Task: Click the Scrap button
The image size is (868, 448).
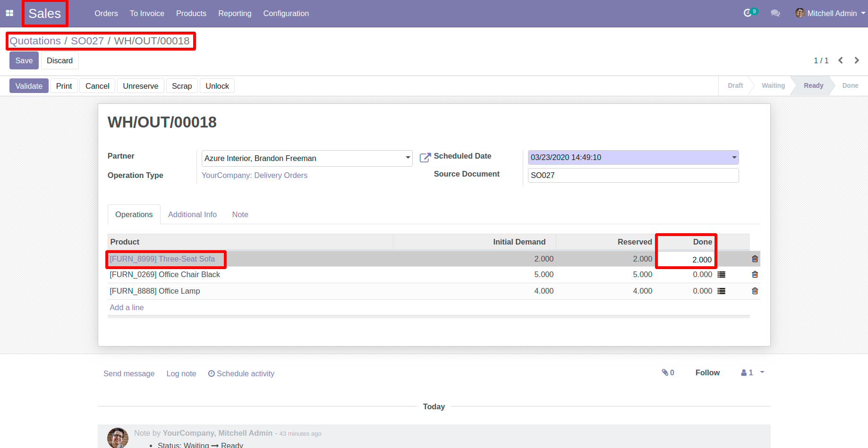Action: (x=182, y=86)
